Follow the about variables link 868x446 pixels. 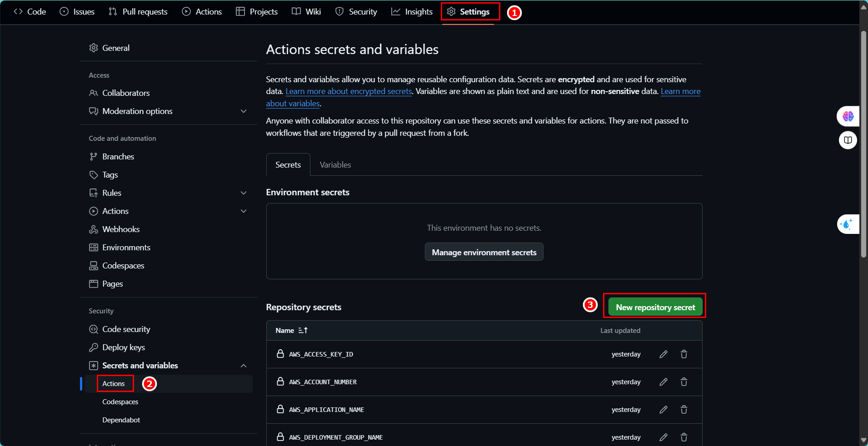click(293, 104)
